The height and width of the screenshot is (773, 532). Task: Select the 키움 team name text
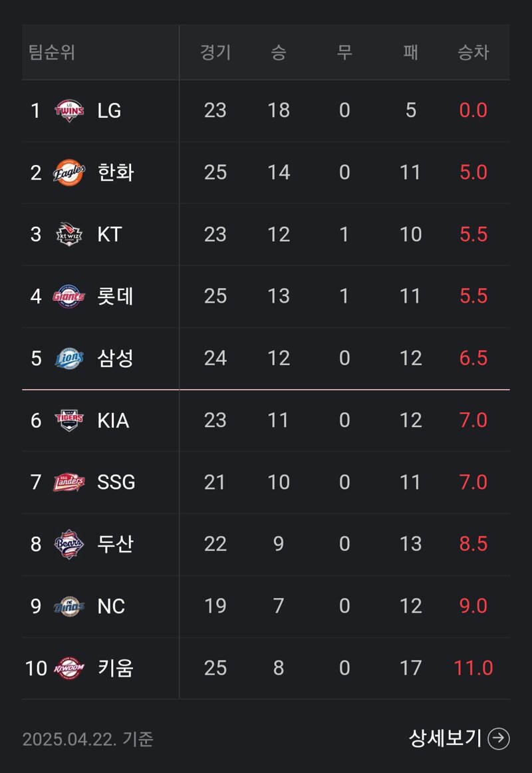116,669
